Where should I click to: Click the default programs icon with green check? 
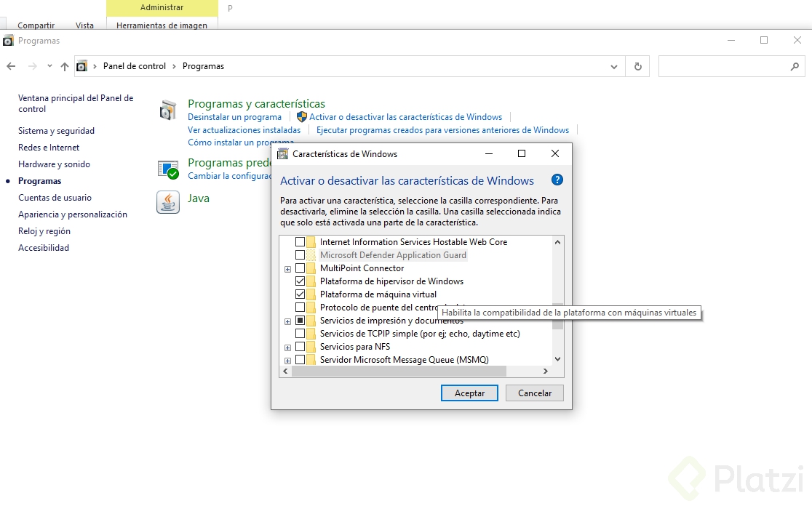tap(168, 169)
